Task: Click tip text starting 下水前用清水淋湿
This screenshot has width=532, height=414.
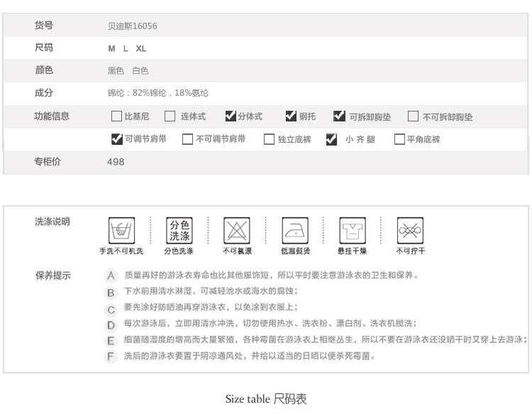Action: [x=211, y=291]
